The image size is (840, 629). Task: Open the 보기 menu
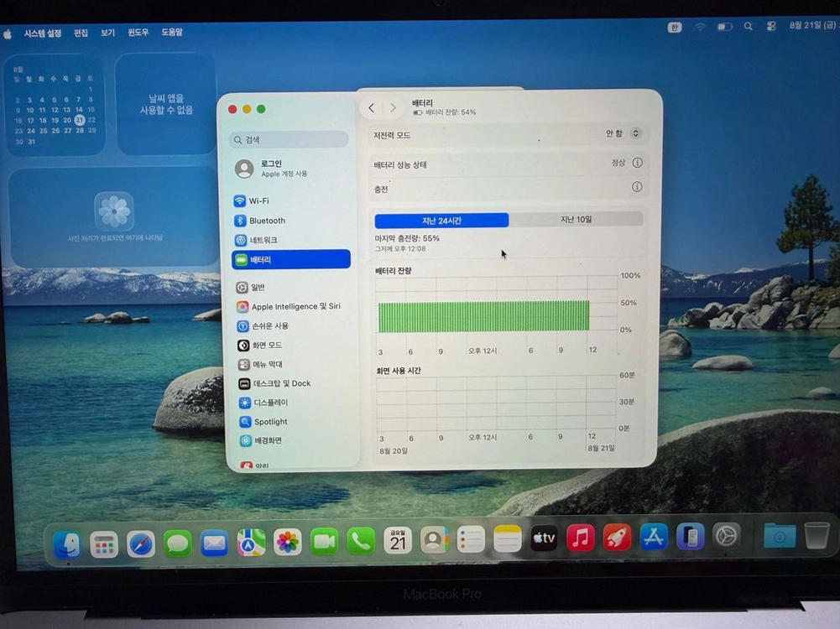point(107,33)
